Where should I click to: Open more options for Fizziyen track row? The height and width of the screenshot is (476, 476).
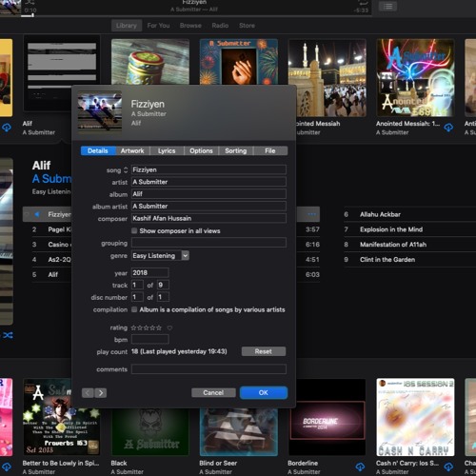pyautogui.click(x=312, y=214)
